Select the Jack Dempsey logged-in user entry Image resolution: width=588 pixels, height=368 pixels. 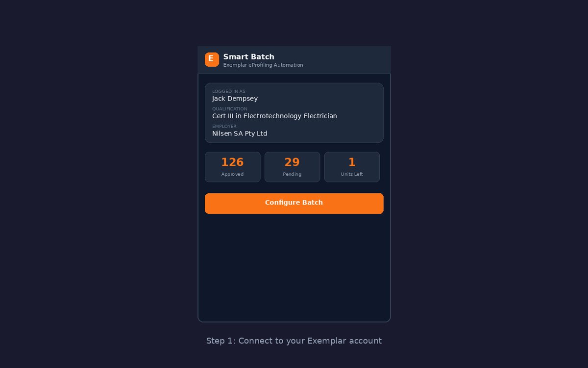coord(234,98)
